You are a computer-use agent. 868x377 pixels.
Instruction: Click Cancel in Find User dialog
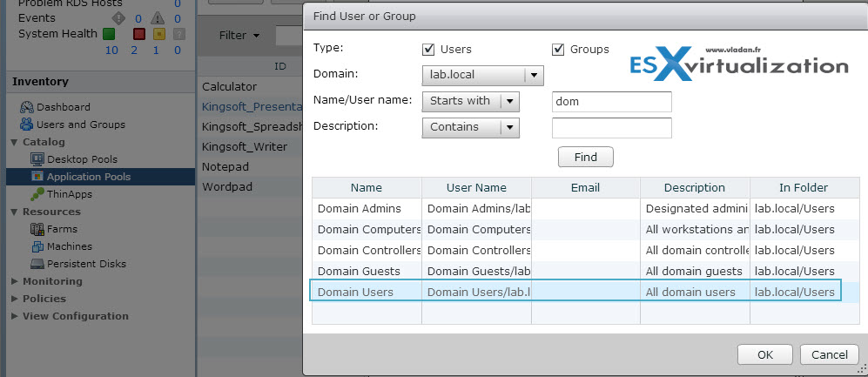[830, 355]
